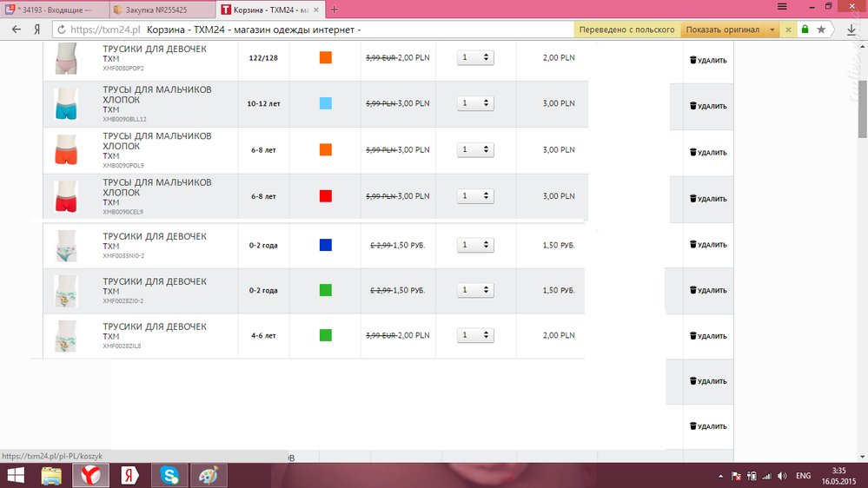Viewport: 868px width, 488px height.
Task: Open product XMF0028ZI0-2 title link
Action: pyautogui.click(x=155, y=281)
